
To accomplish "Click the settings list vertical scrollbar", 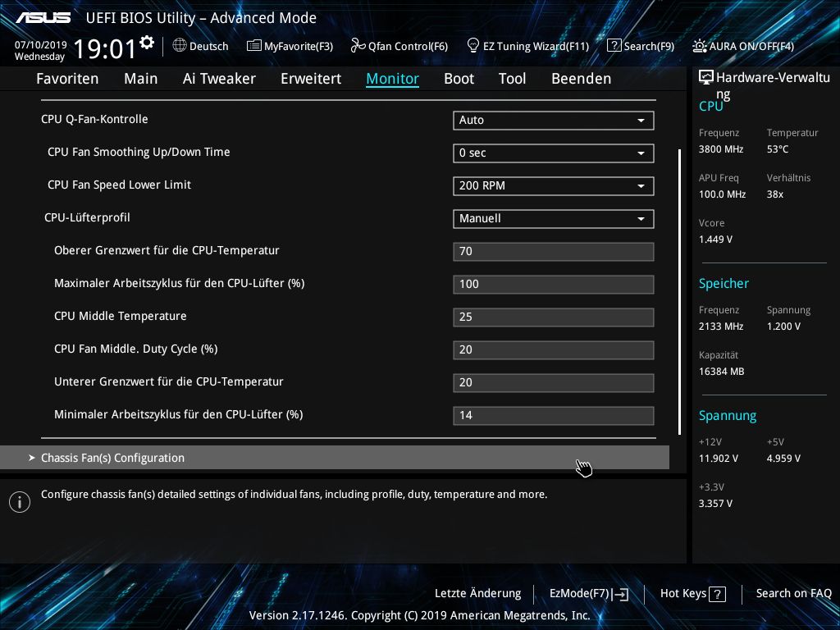I will (679, 292).
